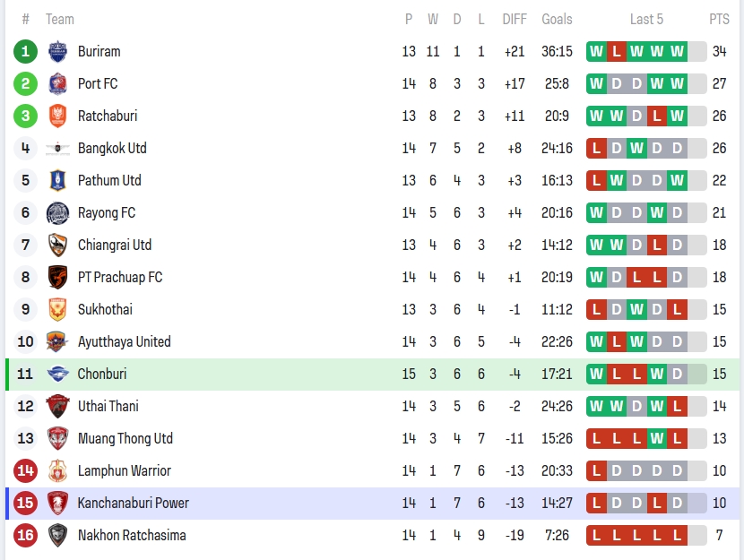Click the Buriram club crest icon

pyautogui.click(x=57, y=51)
